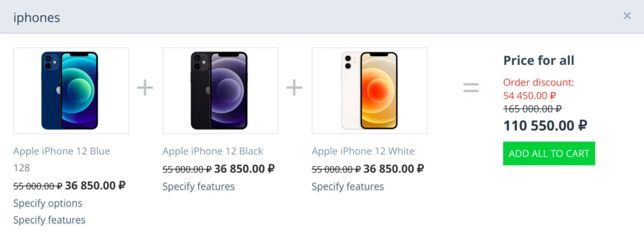
Task: Click the blue iPhone 12 thumbnail image
Action: [x=71, y=91]
